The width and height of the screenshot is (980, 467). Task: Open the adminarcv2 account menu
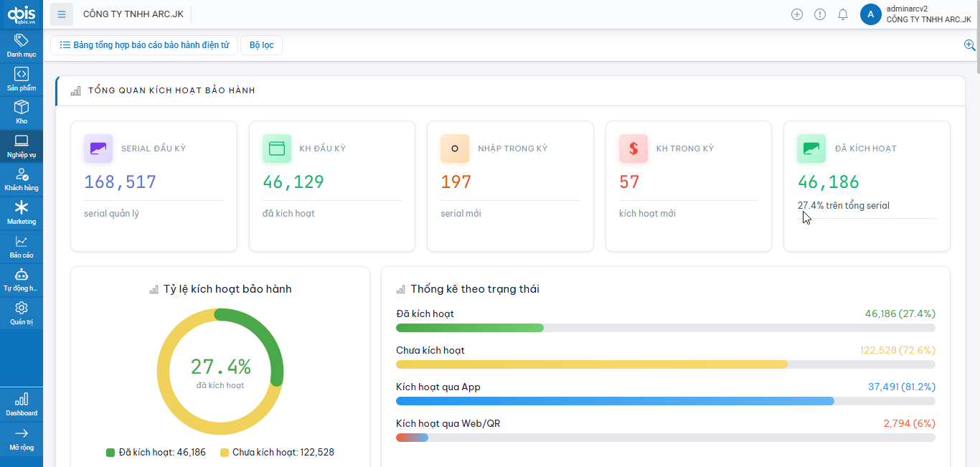pos(911,14)
